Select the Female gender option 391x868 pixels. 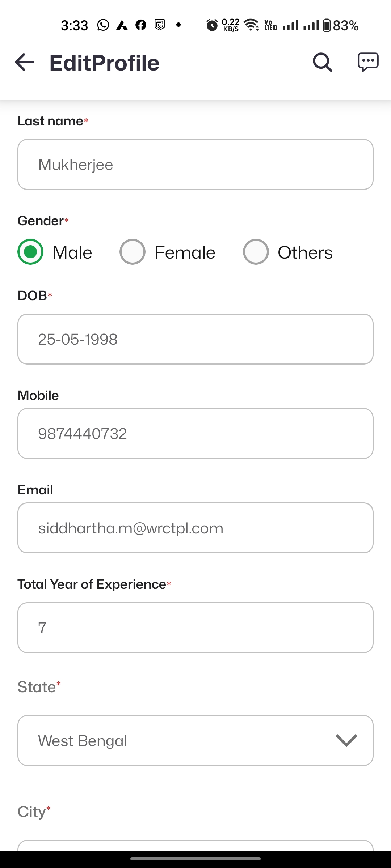coord(133,252)
